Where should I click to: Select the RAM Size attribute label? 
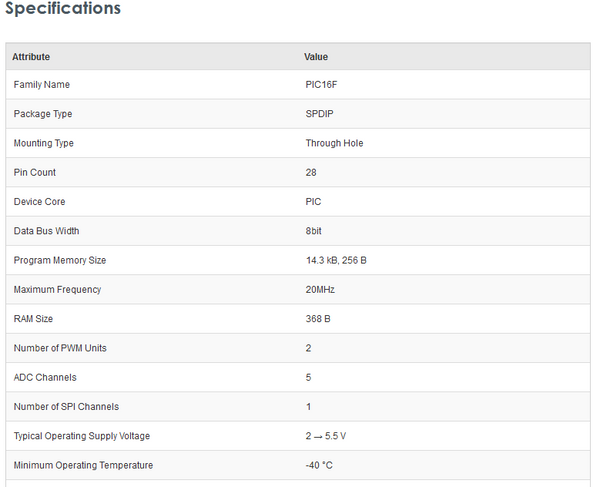coord(34,319)
